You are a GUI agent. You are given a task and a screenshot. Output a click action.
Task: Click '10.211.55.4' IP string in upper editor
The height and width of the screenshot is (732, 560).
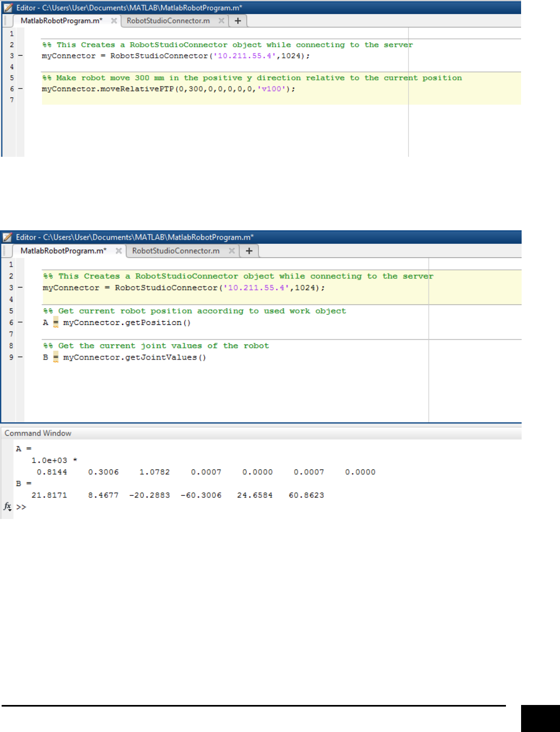click(245, 56)
